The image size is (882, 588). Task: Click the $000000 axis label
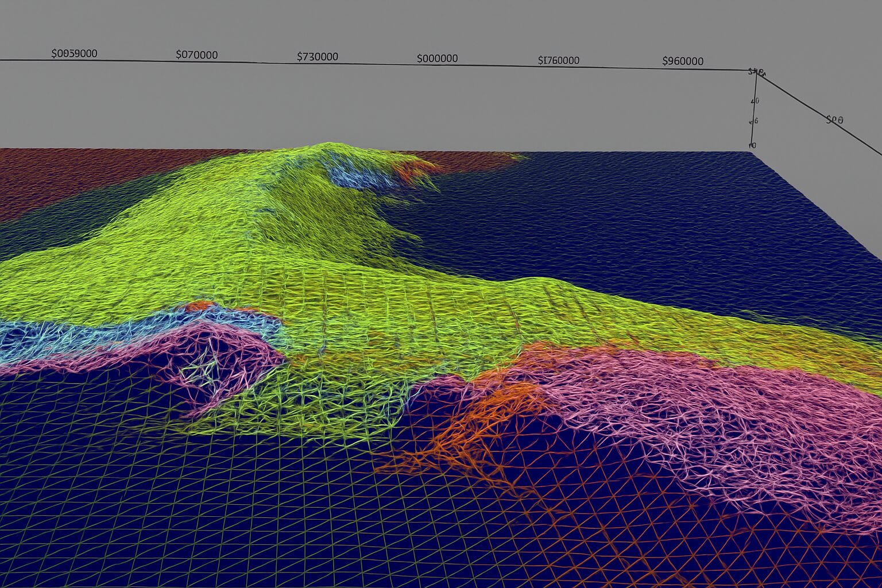[438, 57]
